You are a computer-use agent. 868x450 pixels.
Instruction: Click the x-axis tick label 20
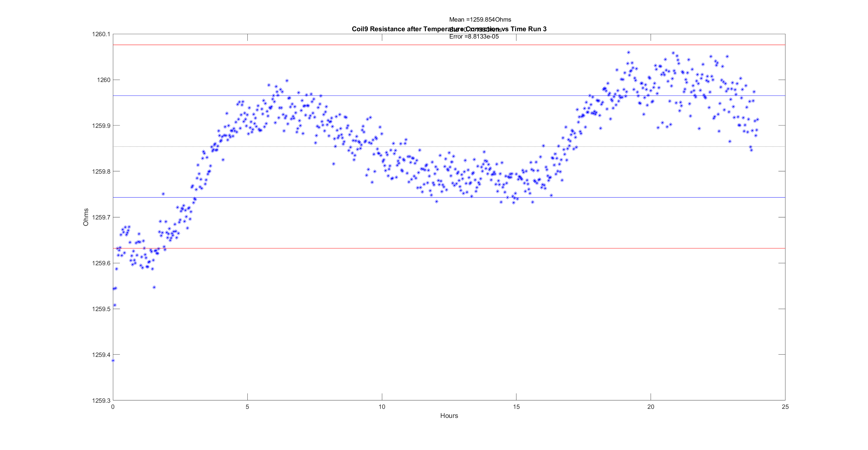coord(651,407)
